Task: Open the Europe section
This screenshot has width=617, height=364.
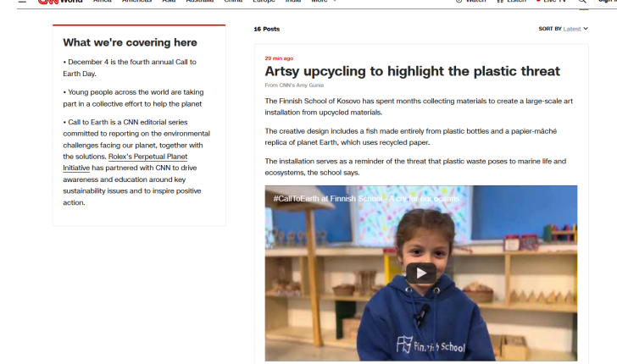Action: (x=264, y=2)
